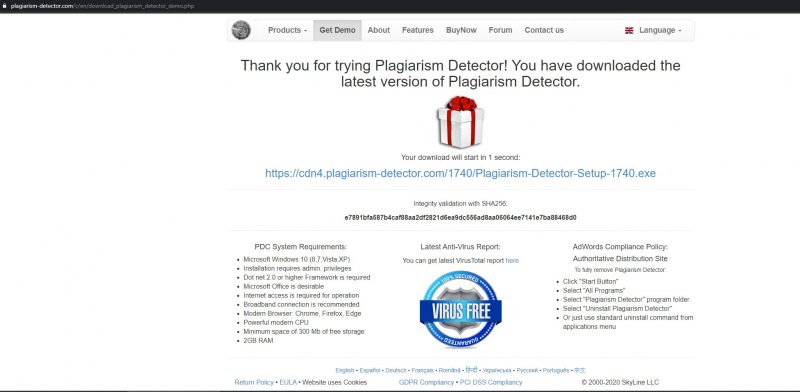Switch site language to English
The image size is (800, 392).
tap(344, 370)
